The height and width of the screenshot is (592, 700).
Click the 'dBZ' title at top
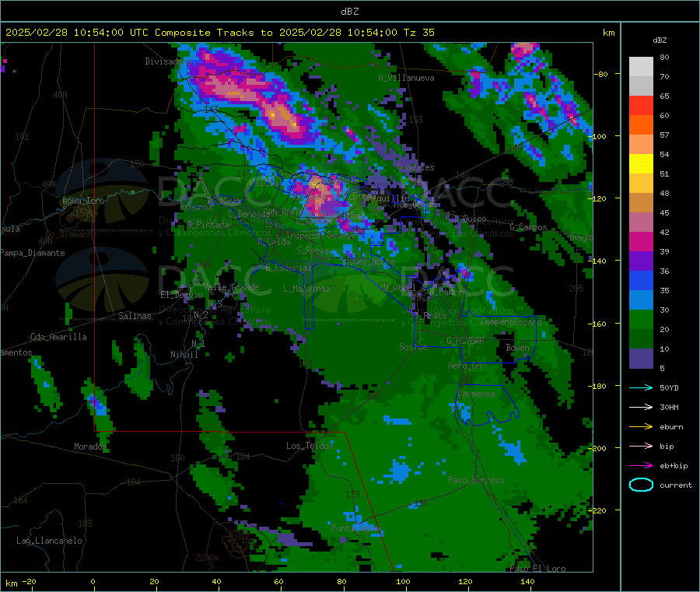point(349,12)
